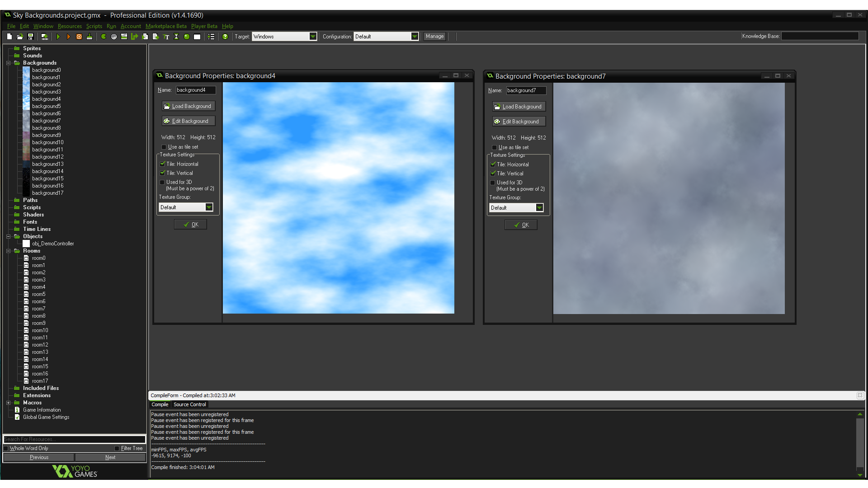Open the room5 resource
868x488 pixels.
[38, 294]
